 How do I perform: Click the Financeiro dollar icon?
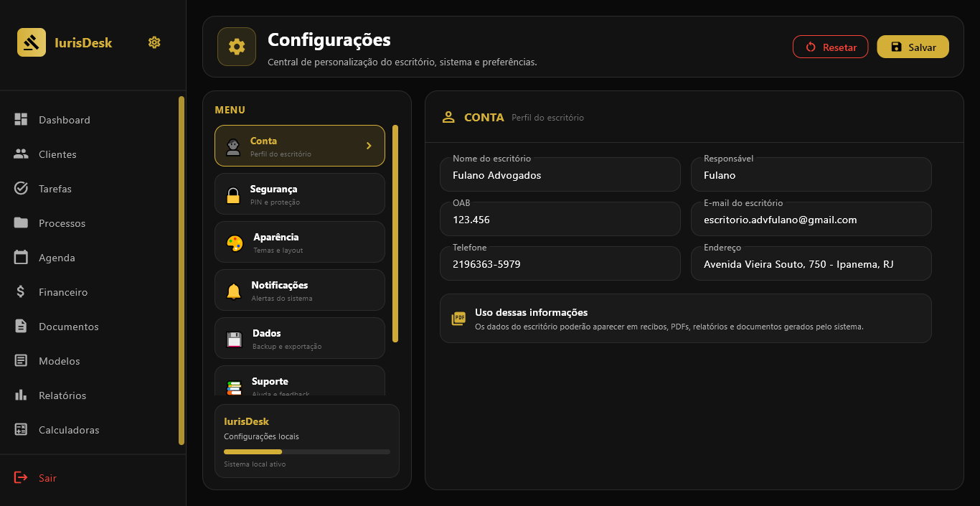click(21, 292)
